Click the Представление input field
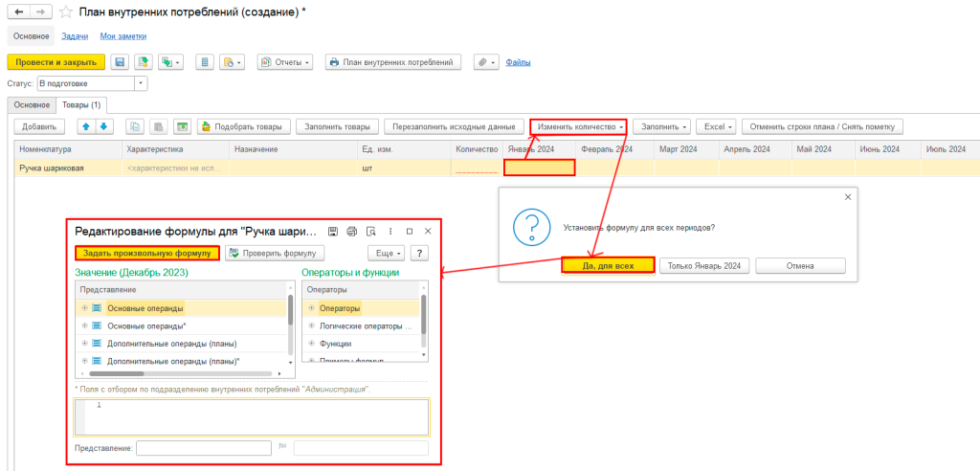980x471 pixels. click(x=204, y=448)
